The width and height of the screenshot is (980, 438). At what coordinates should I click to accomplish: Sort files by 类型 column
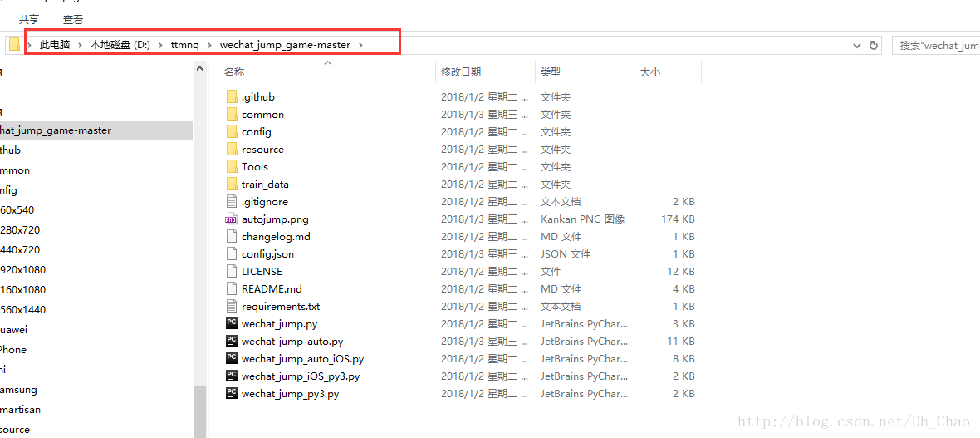coord(551,72)
